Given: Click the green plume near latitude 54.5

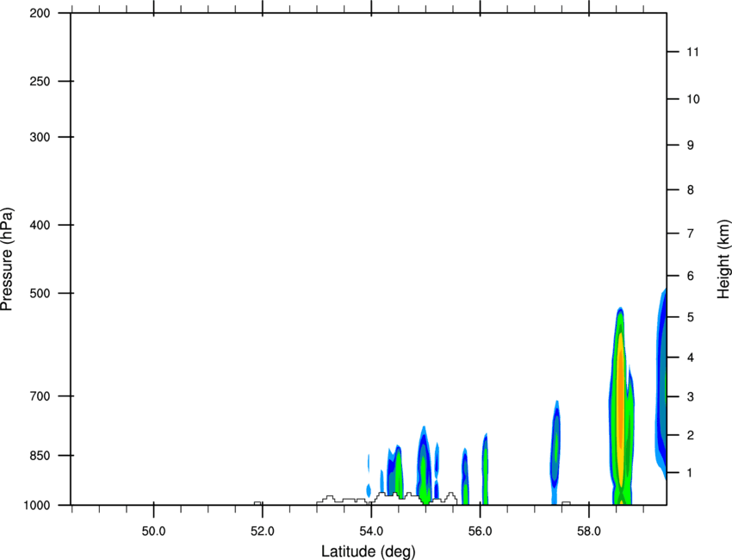Looking at the screenshot, I should pyautogui.click(x=398, y=472).
